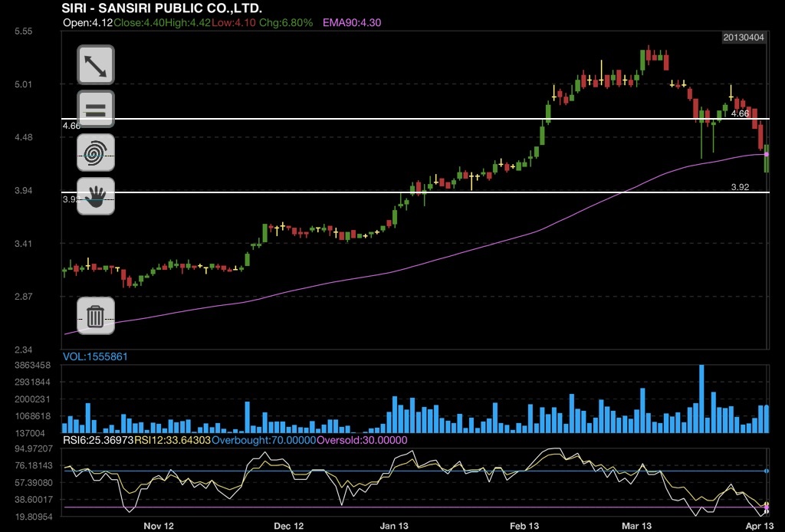Click the Open:4.12 value
Screen dimensions: 785x532
coord(88,22)
